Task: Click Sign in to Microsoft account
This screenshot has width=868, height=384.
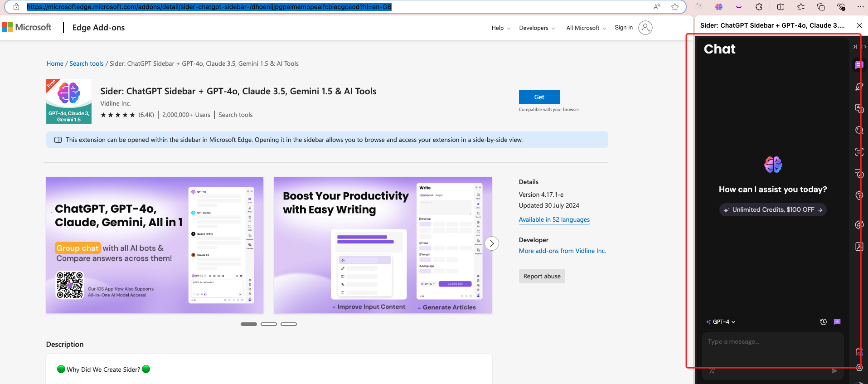Action: (x=624, y=28)
